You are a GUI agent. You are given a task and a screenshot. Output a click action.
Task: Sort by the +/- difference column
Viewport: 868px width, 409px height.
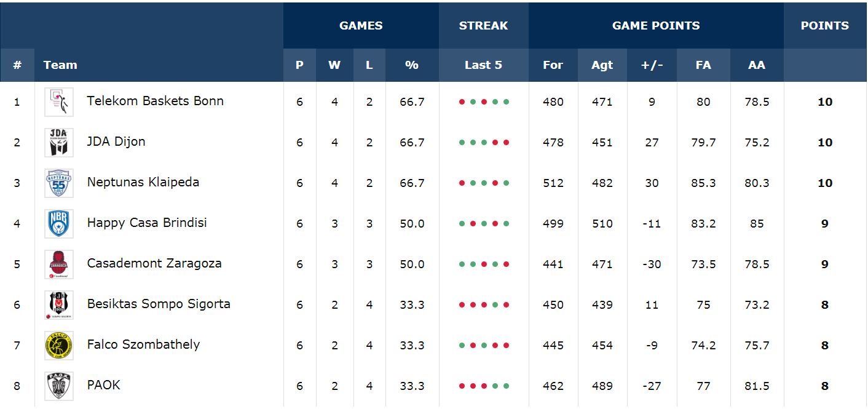pyautogui.click(x=652, y=65)
